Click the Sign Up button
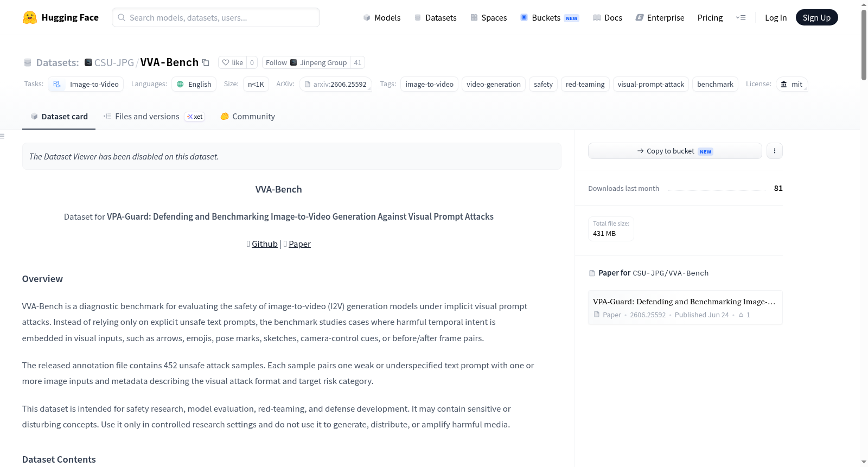The height and width of the screenshot is (467, 868). [x=816, y=17]
